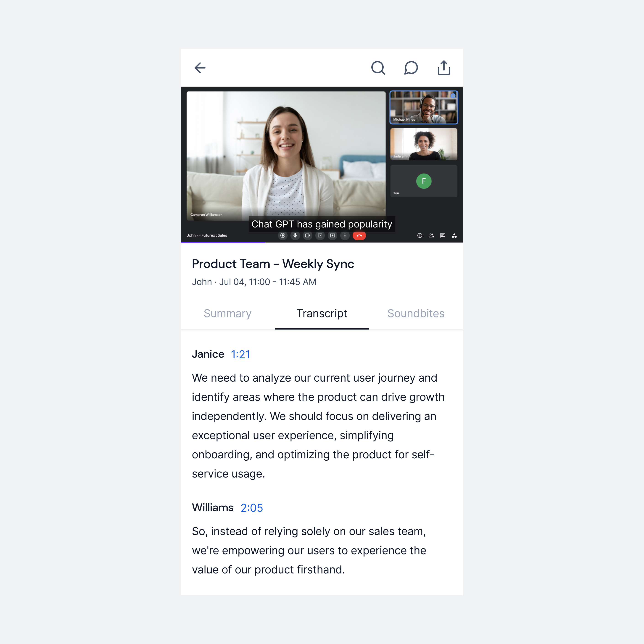Open the participants list icon
644x644 pixels.
click(431, 236)
